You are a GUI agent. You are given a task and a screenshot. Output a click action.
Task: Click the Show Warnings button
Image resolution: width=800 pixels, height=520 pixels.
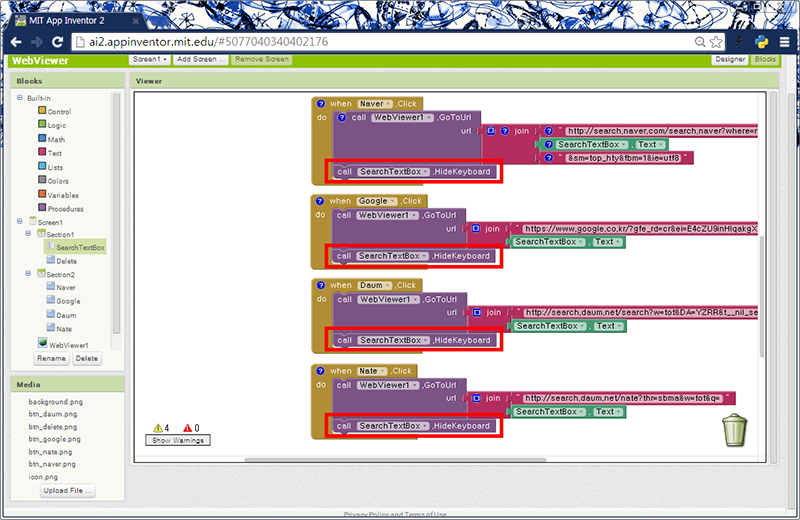click(x=178, y=440)
